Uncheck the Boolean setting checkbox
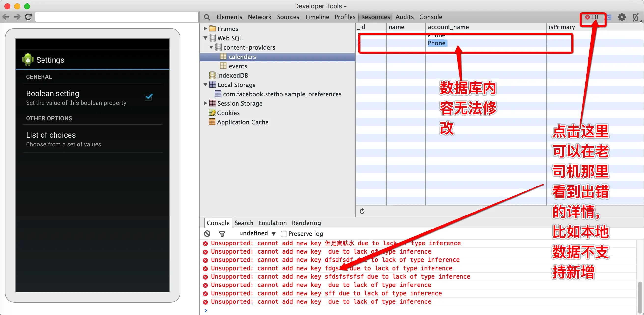This screenshot has height=315, width=644. 149,97
